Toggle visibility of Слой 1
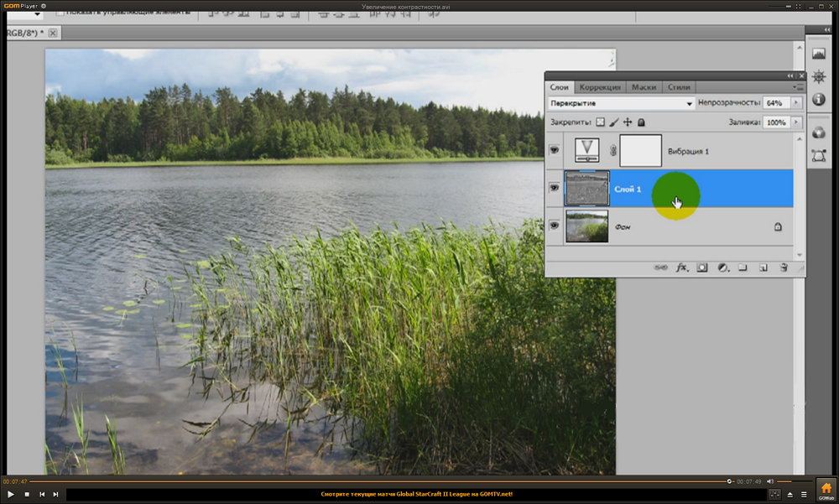839x504 pixels. 554,189
